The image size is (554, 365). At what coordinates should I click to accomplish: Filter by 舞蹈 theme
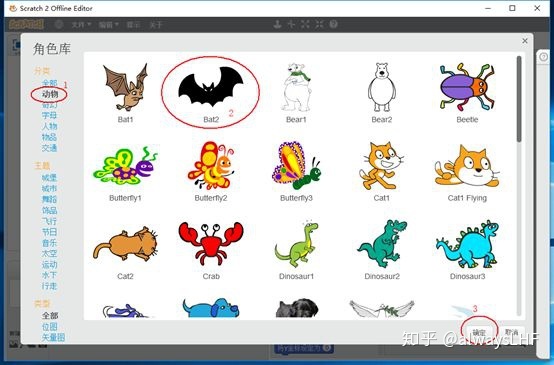click(49, 200)
